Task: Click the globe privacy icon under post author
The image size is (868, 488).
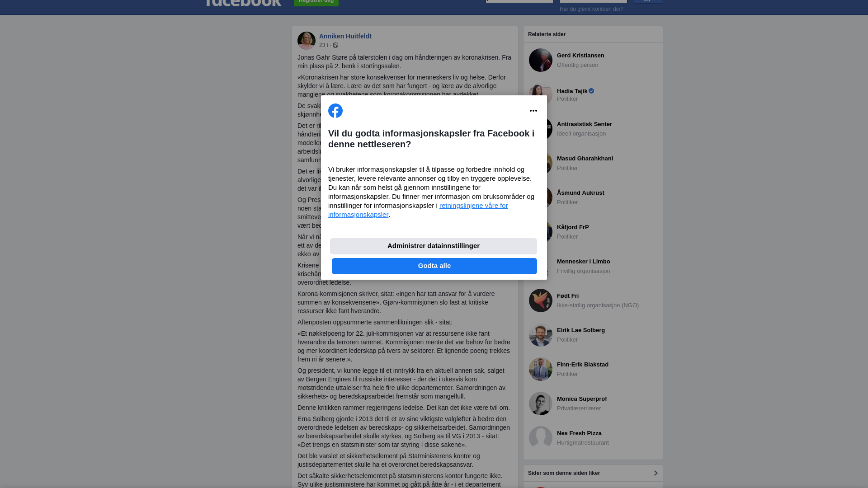Action: click(335, 45)
